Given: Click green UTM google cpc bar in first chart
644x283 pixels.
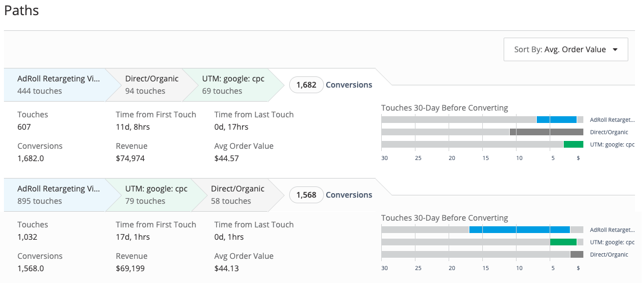Looking at the screenshot, I should click(x=573, y=144).
